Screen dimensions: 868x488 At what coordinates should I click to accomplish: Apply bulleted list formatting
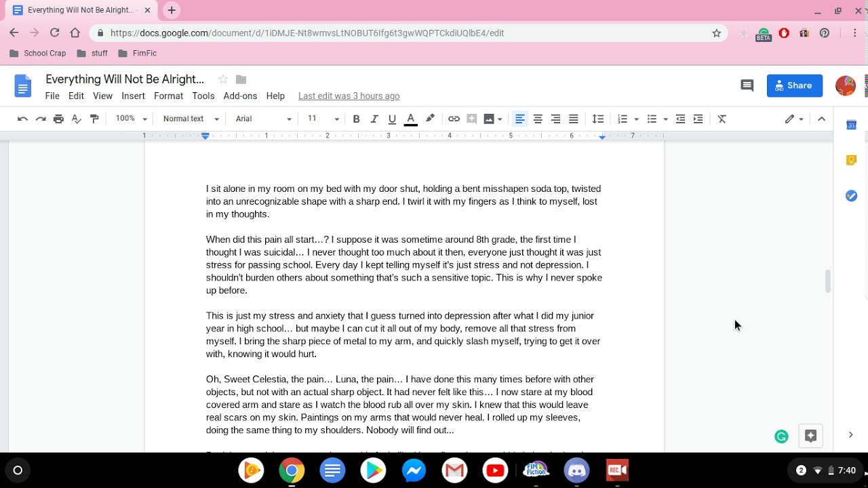[652, 119]
